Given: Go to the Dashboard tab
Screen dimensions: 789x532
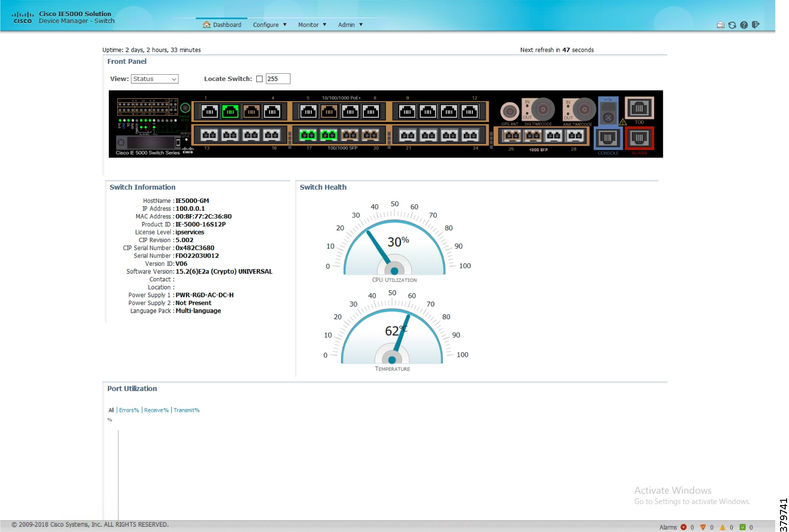Looking at the screenshot, I should point(222,25).
